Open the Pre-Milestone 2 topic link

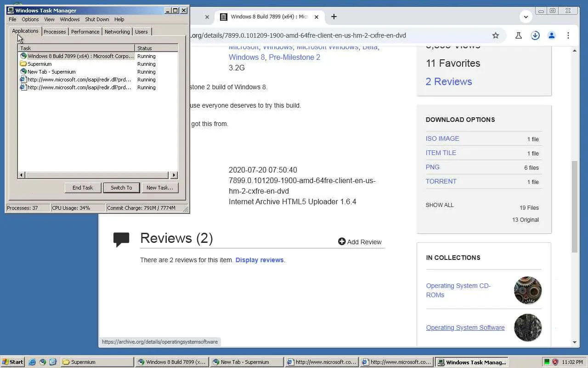(294, 57)
